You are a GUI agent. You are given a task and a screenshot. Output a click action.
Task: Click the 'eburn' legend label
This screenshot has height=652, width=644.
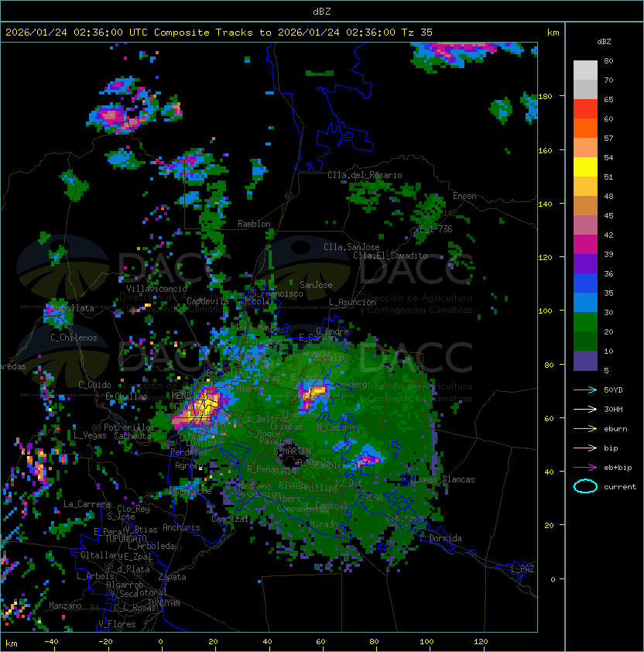[615, 429]
